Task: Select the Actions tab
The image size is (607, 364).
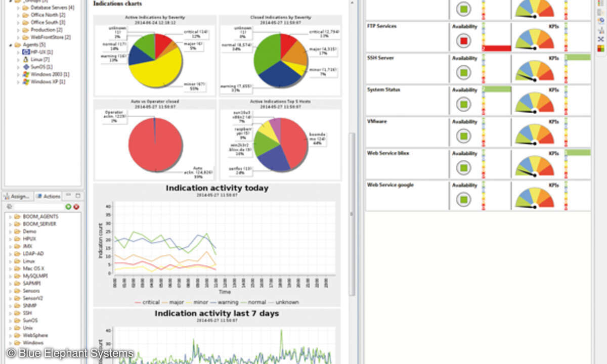Action: 49,196
